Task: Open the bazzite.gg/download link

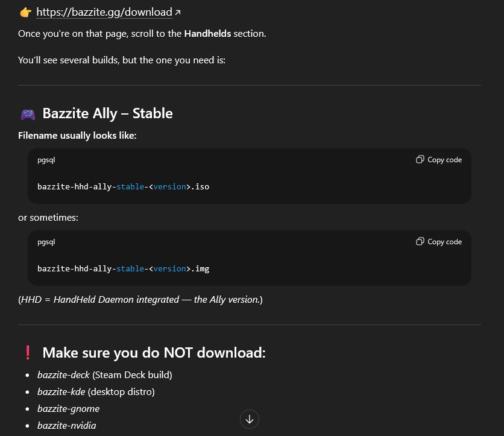Action: pyautogui.click(x=104, y=11)
